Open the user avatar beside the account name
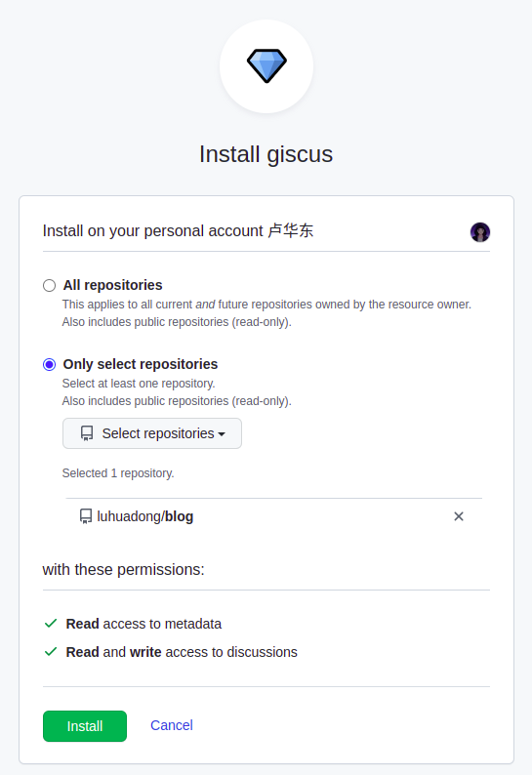Viewport: 532px width, 775px height. (479, 231)
